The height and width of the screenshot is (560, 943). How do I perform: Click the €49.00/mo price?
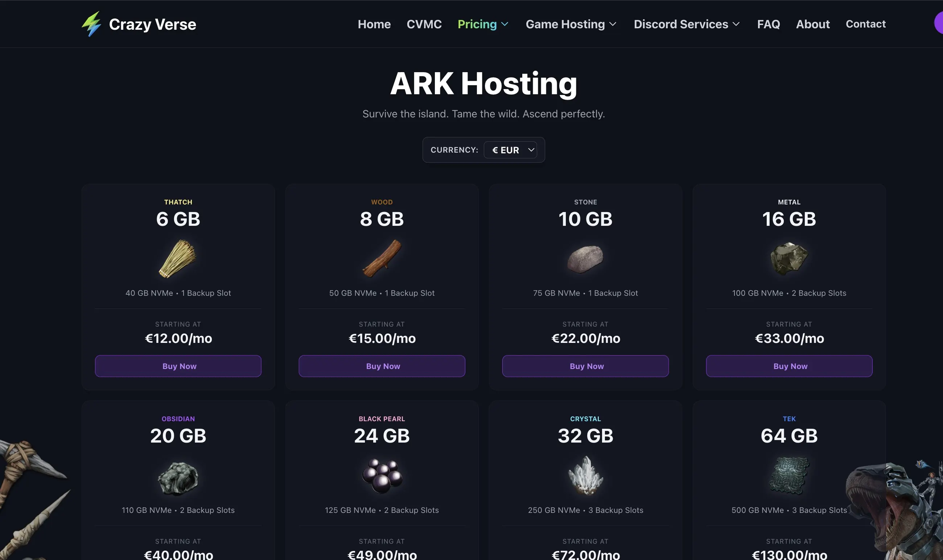point(382,555)
